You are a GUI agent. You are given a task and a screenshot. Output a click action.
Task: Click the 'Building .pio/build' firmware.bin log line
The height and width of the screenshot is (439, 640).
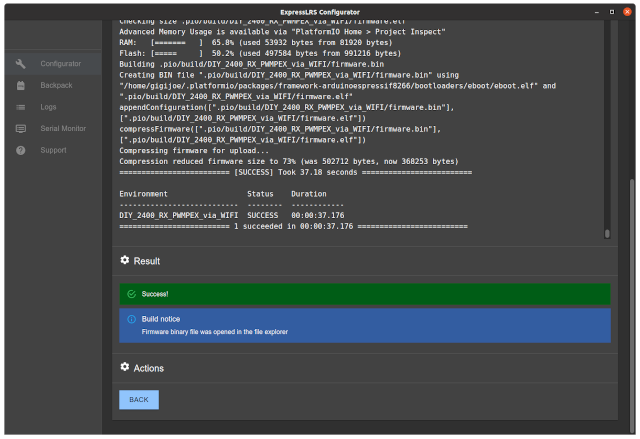(251, 64)
